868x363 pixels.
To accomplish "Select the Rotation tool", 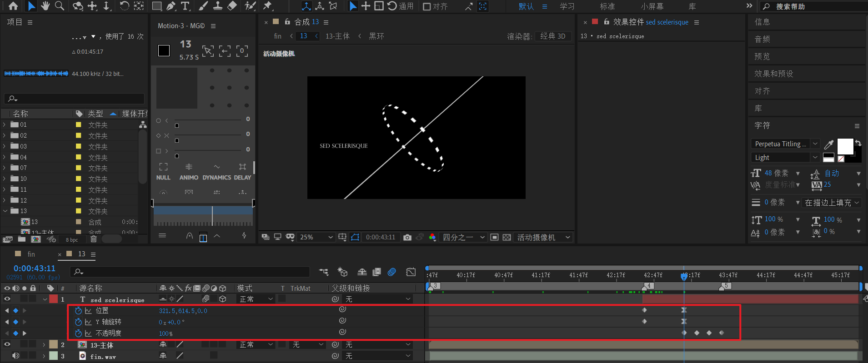I will click(124, 6).
